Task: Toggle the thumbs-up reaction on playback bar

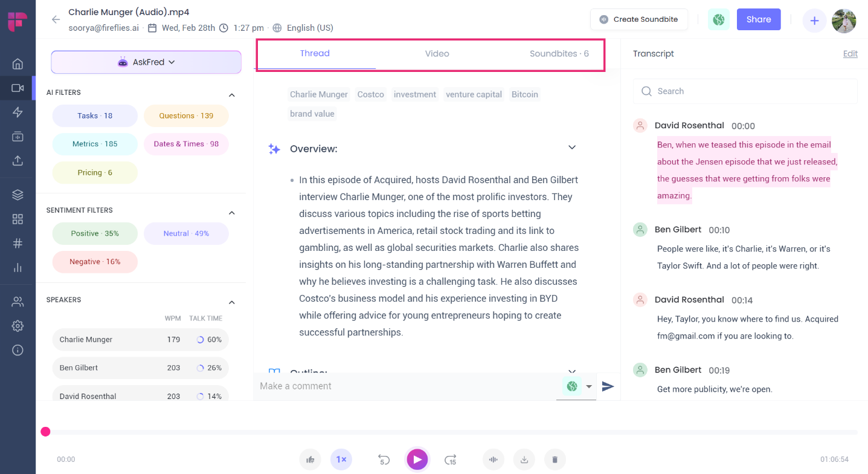Action: [x=310, y=459]
